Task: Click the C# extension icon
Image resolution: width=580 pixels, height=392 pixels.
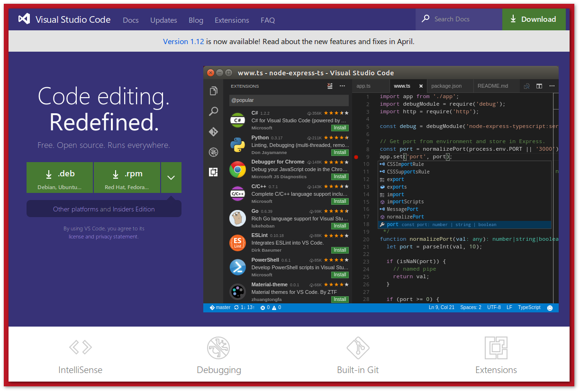Action: [237, 120]
